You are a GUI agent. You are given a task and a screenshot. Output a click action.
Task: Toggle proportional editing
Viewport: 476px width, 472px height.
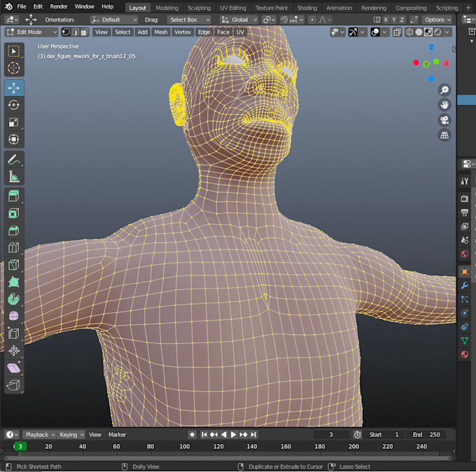click(311, 20)
